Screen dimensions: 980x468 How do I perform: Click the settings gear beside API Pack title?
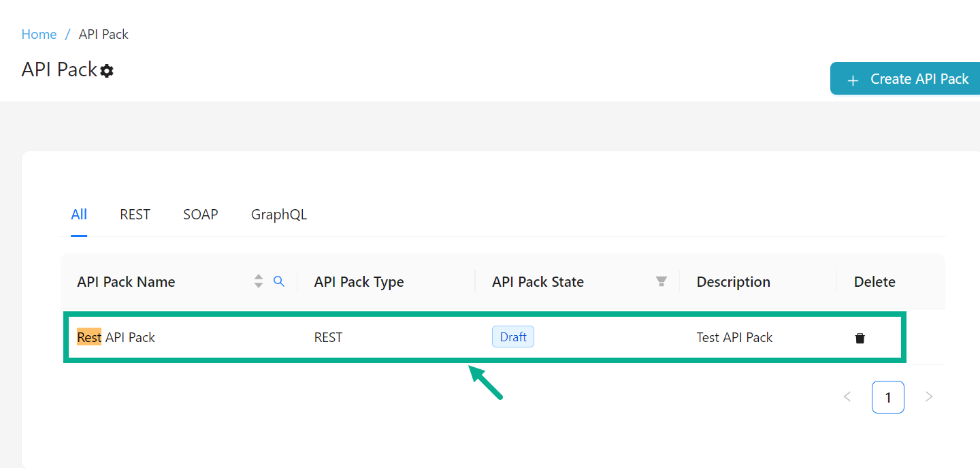[107, 71]
